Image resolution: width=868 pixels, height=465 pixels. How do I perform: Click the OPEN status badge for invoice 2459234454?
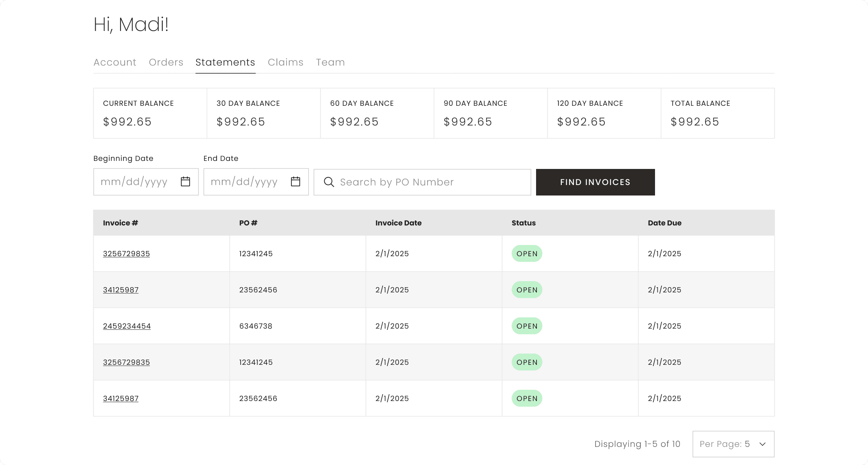[526, 326]
